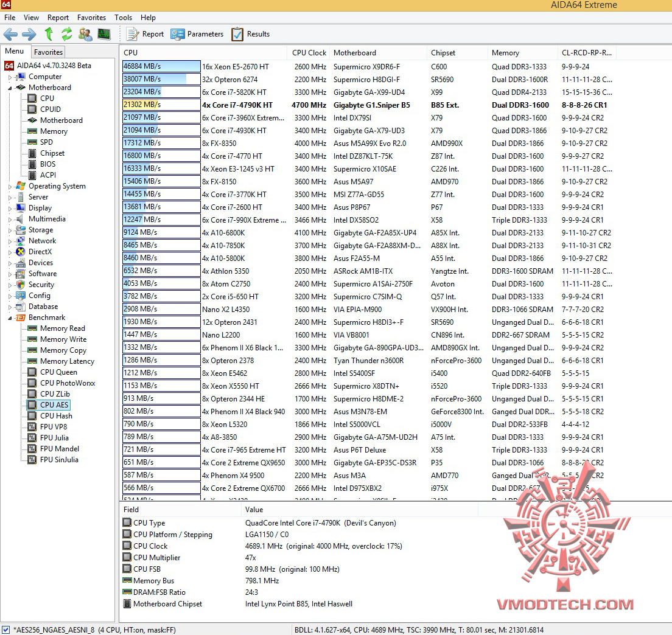Expand the Display tree node
Viewport: 672px width, 635px height.
pyautogui.click(x=10, y=208)
